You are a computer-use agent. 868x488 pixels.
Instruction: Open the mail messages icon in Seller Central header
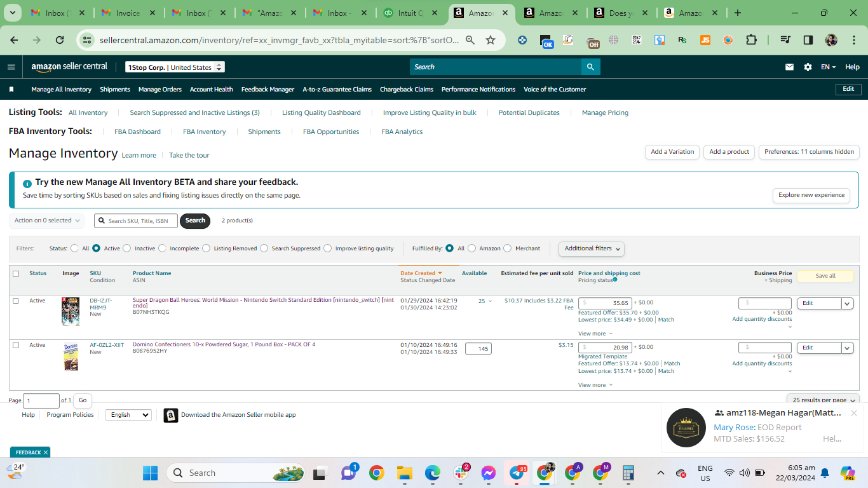[x=790, y=67]
